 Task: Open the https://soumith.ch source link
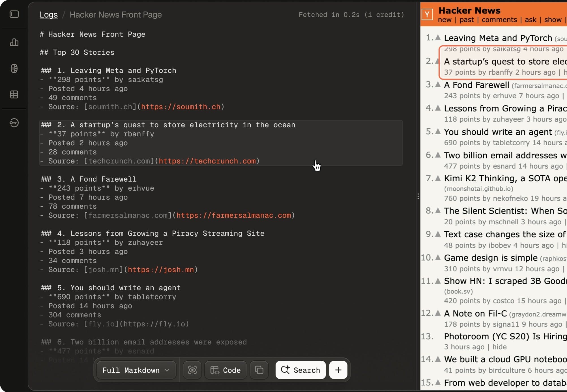(x=181, y=107)
